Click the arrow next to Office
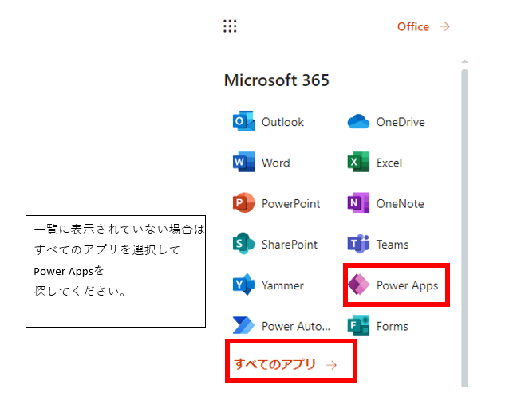 444,26
